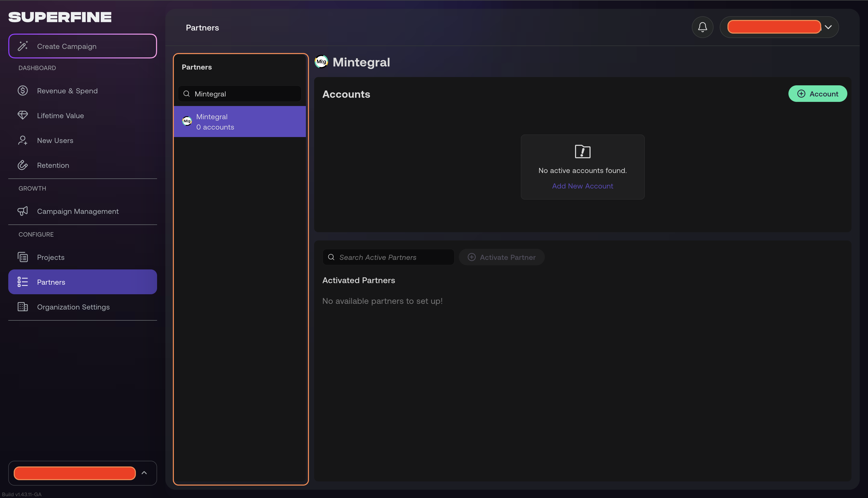The width and height of the screenshot is (868, 498).
Task: Click Add New Account link
Action: (582, 186)
